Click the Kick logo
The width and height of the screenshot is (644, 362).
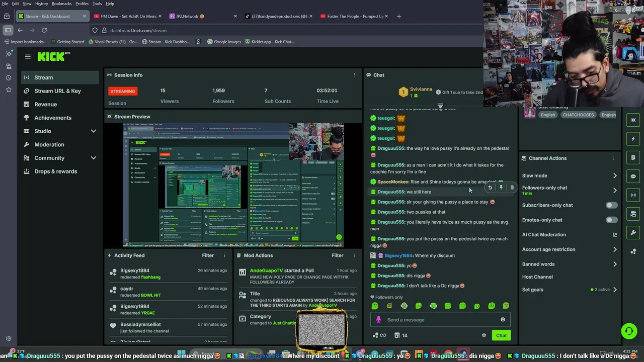[x=53, y=57]
